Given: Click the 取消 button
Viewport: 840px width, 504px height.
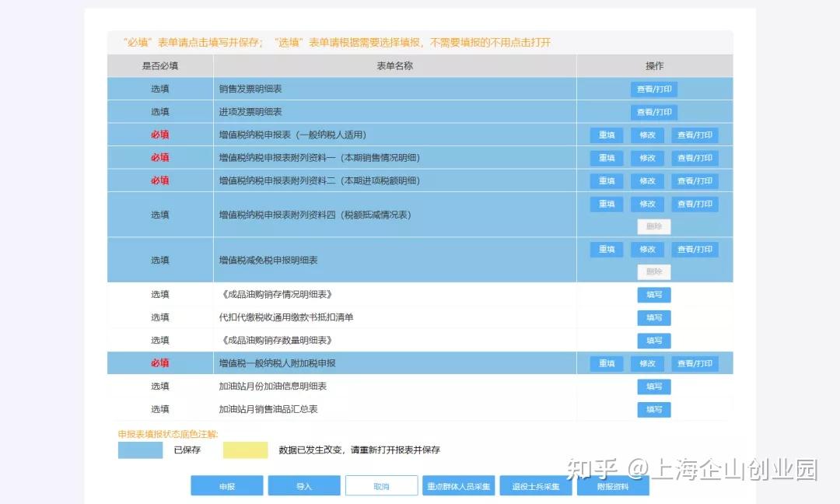Looking at the screenshot, I should (381, 485).
